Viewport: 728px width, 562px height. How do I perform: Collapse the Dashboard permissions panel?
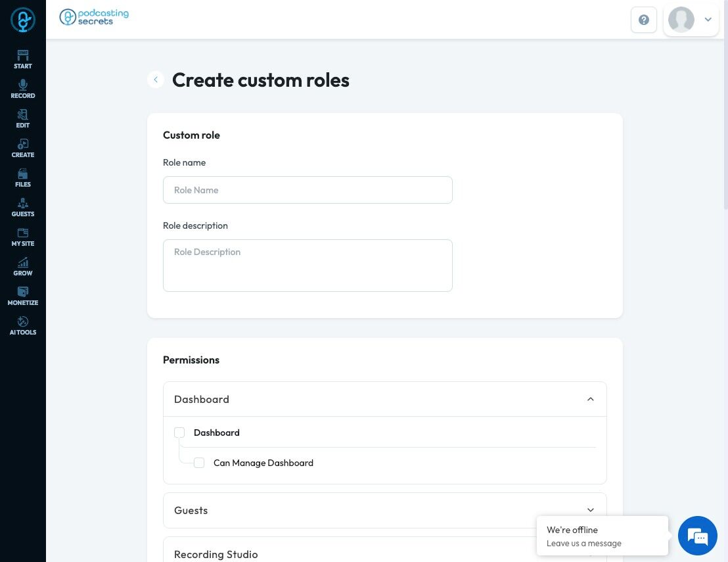590,399
